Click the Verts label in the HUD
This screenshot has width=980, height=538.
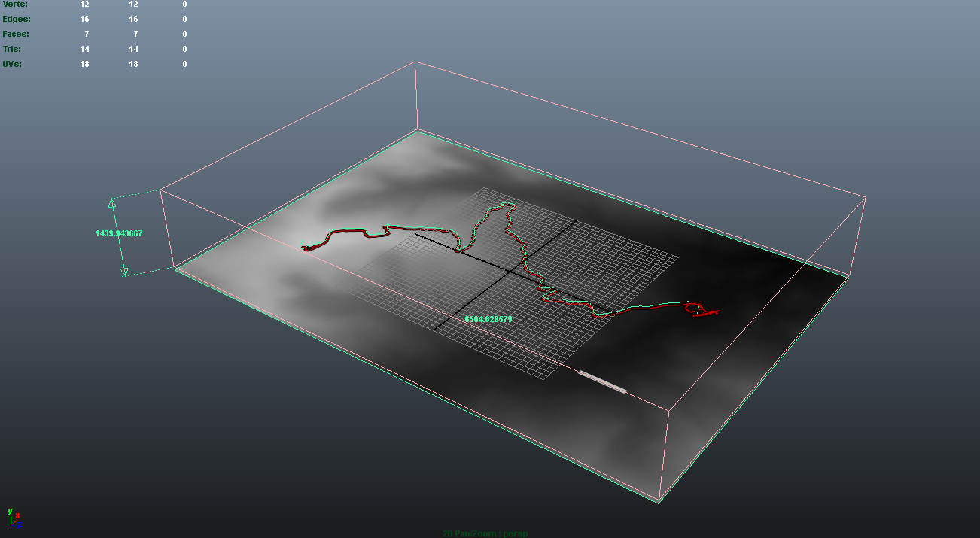(15, 5)
